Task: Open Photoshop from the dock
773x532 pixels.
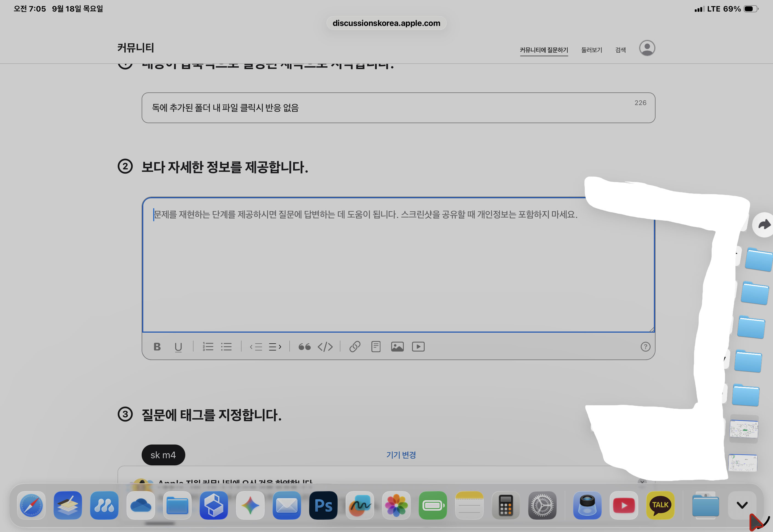Action: tap(323, 505)
